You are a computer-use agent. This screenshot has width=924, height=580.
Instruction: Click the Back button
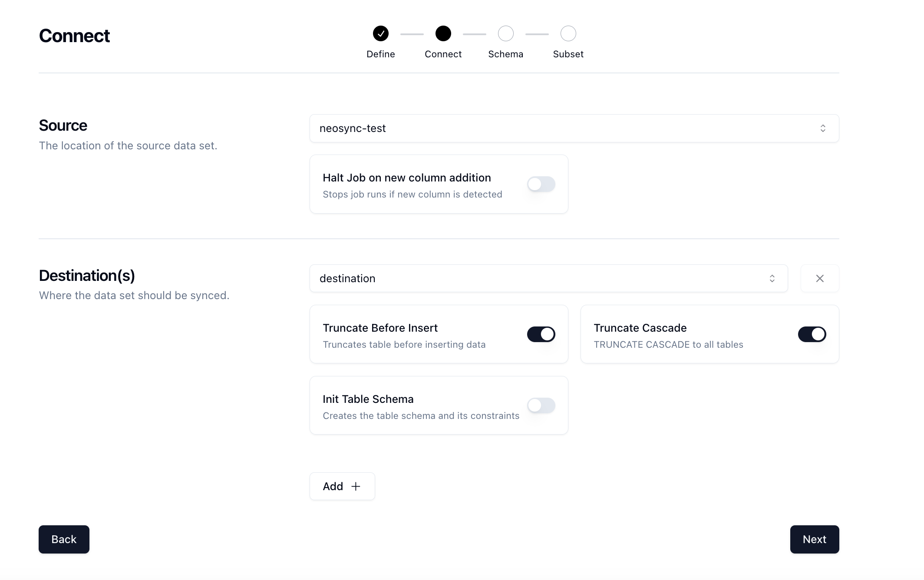pos(63,539)
